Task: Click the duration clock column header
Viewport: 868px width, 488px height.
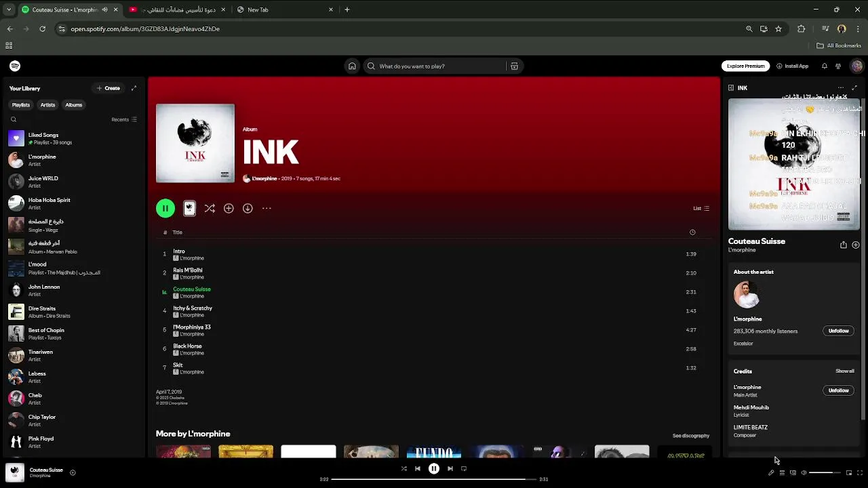Action: [x=692, y=232]
